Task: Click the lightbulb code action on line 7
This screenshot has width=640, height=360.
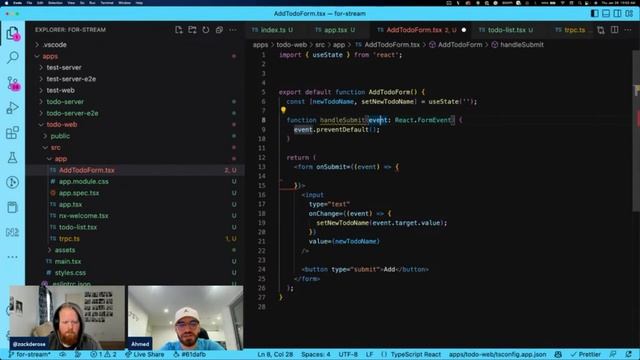Action: (x=283, y=110)
